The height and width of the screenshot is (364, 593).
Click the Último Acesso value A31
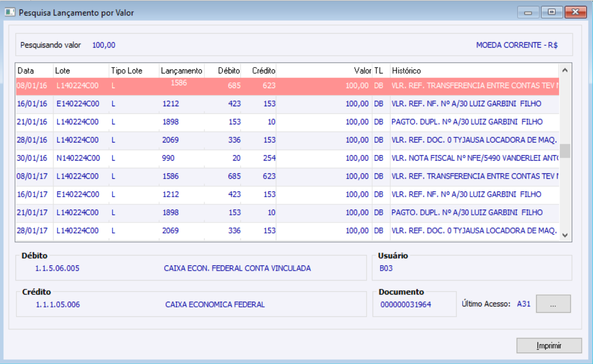[524, 304]
